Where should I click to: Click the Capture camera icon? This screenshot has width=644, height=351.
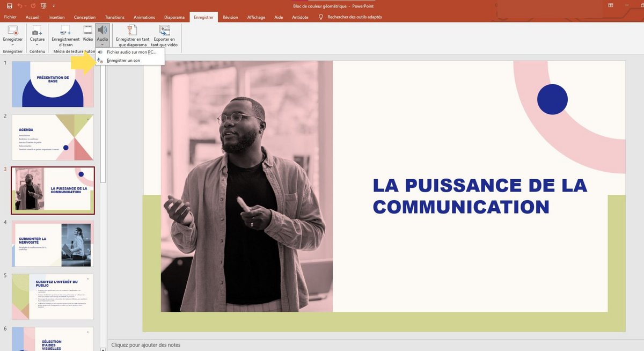(x=37, y=31)
